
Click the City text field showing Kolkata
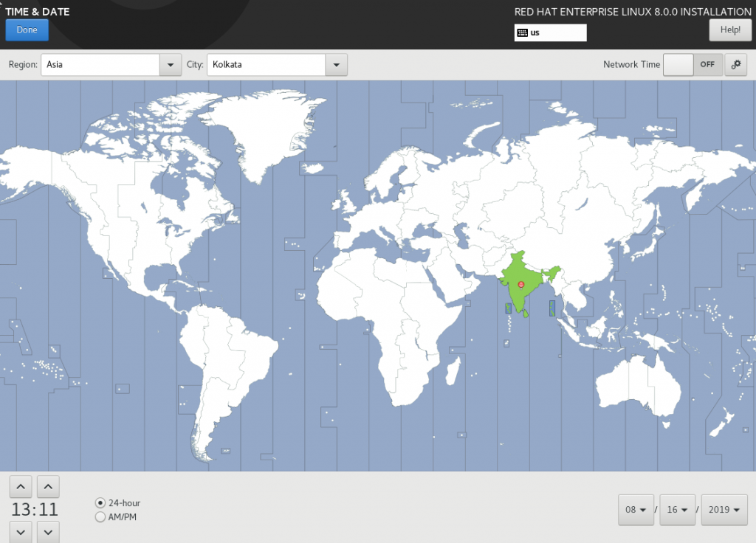(266, 65)
